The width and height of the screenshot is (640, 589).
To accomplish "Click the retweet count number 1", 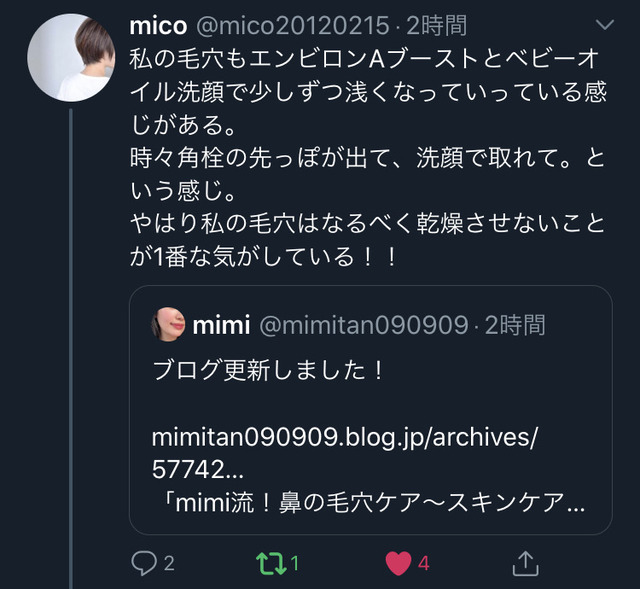I will (x=295, y=564).
